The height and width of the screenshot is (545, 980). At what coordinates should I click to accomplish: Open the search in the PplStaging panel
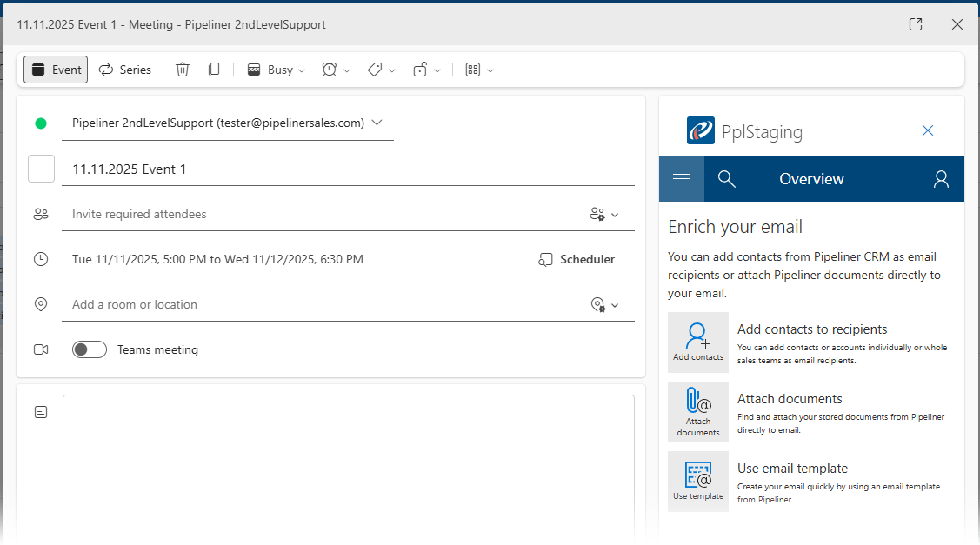coord(726,179)
